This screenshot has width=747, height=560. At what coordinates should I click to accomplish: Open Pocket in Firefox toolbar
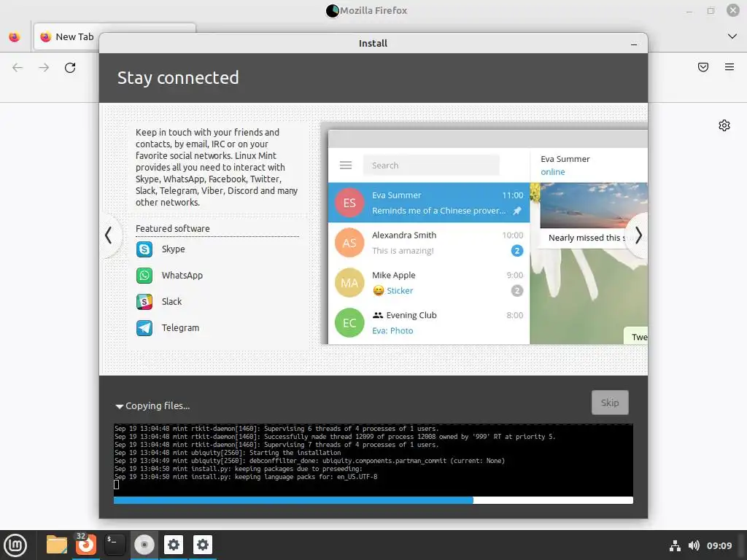(x=703, y=67)
